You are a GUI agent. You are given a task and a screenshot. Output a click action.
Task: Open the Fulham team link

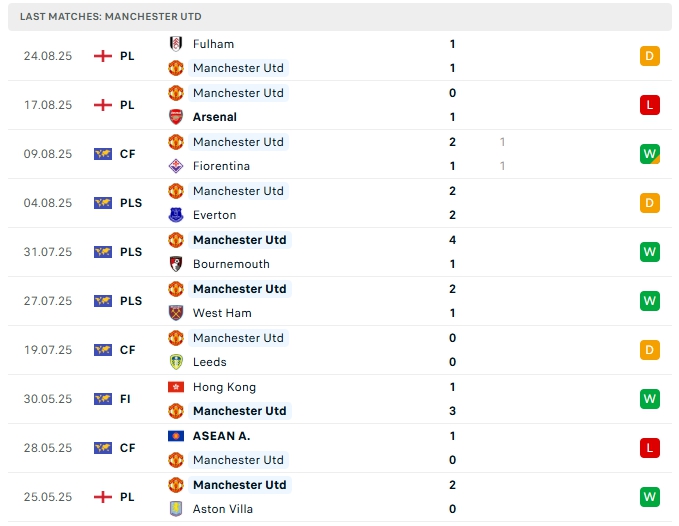[x=213, y=44]
